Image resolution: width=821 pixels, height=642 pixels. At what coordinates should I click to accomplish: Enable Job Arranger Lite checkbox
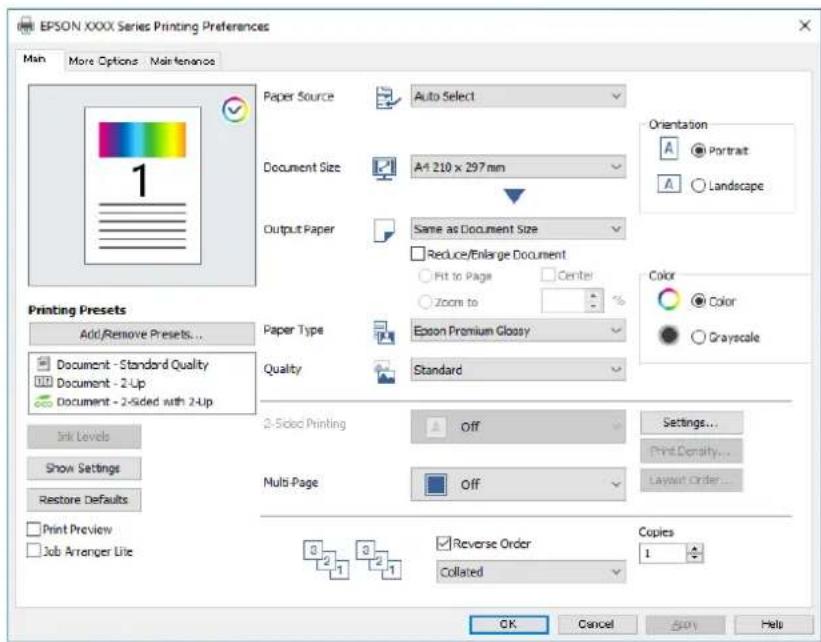(x=34, y=551)
